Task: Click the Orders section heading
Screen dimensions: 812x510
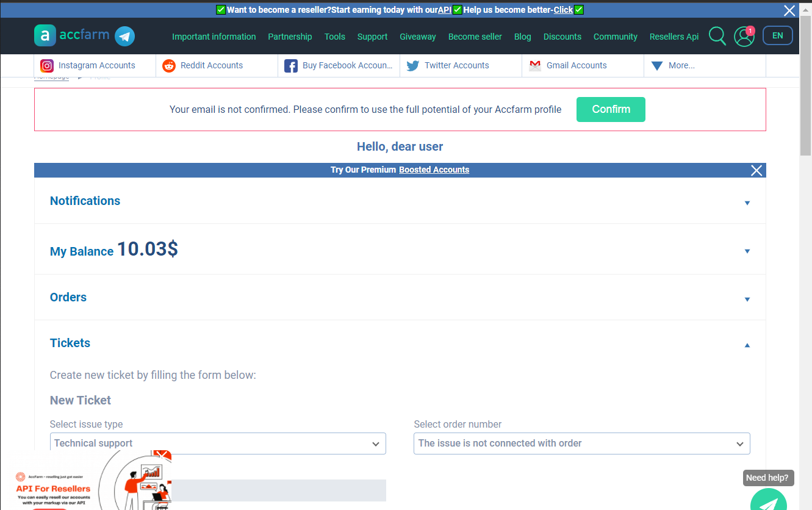Action: 68,297
